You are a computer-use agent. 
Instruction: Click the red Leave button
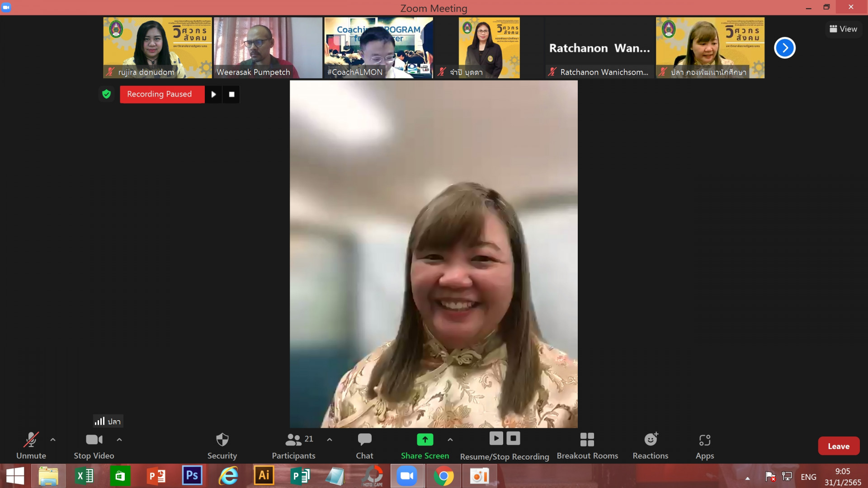click(x=838, y=446)
